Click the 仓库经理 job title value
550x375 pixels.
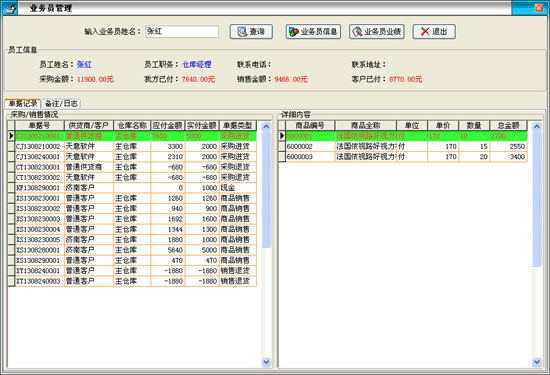point(196,65)
